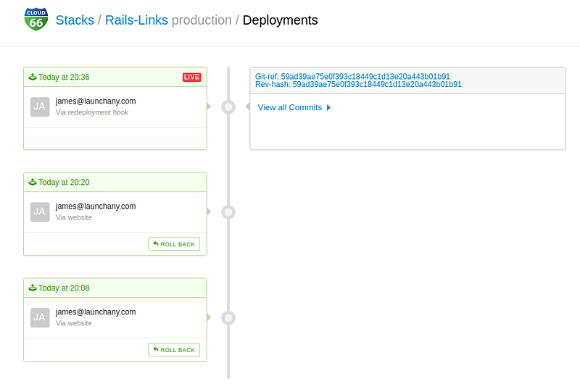Click the JA avatar on 20:20 deployment
This screenshot has width=580, height=392.
41,212
